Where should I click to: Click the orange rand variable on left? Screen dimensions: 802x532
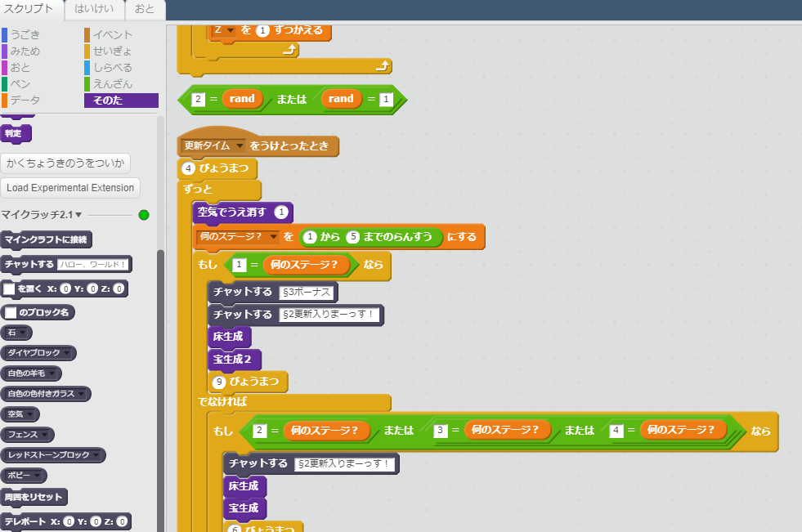point(242,99)
